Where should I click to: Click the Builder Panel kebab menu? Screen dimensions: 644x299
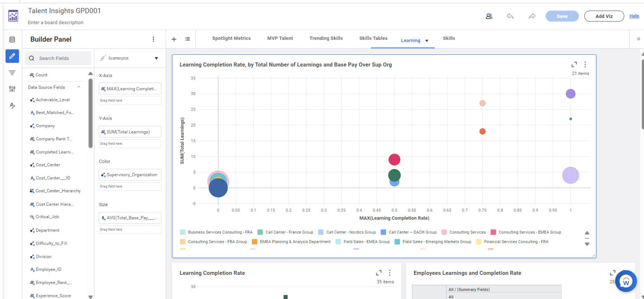coord(153,39)
